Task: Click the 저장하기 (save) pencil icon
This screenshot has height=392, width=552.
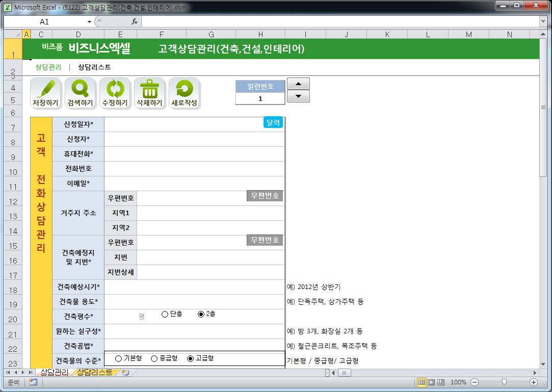Action: (46, 90)
